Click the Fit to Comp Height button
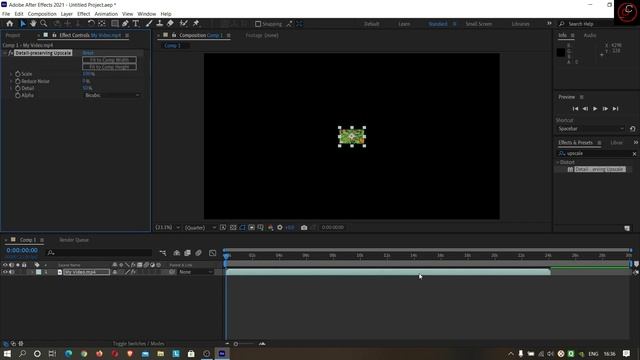This screenshot has width=640, height=360. [x=109, y=67]
